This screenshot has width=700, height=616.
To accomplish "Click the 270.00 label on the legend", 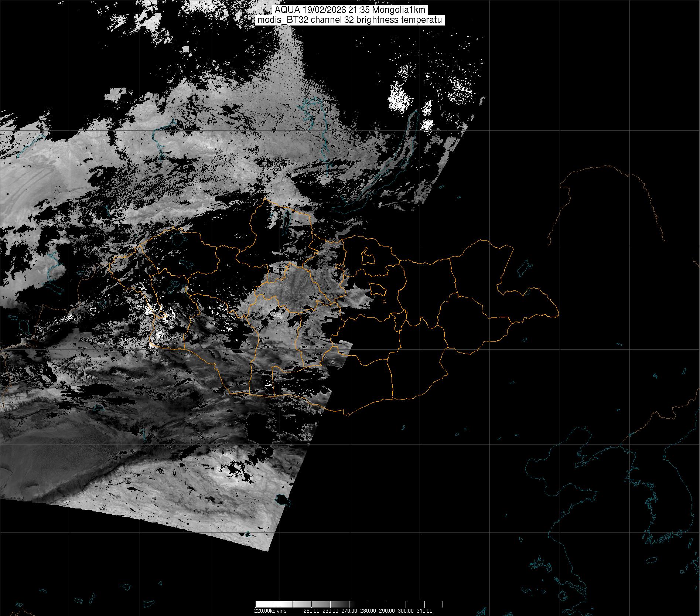I will point(349,611).
